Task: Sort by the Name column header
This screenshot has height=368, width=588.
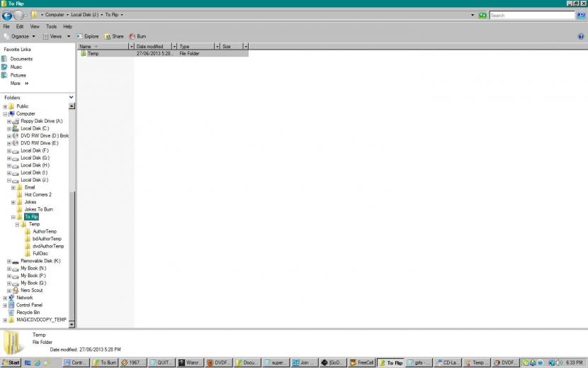Action: (x=103, y=46)
